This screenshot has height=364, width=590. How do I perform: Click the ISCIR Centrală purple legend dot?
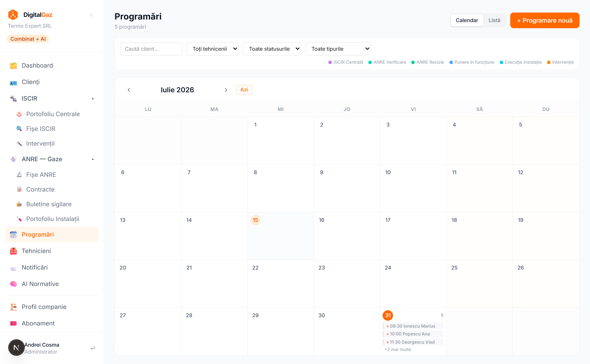coord(330,62)
